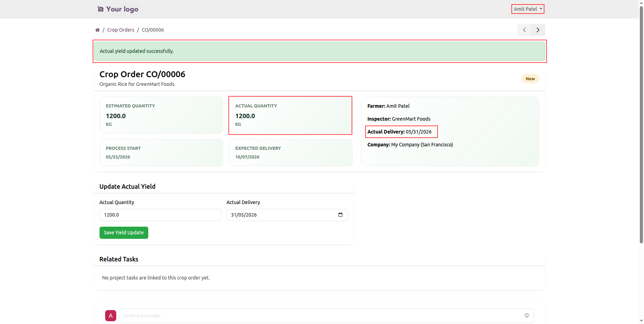This screenshot has width=644, height=324.
Task: Click the Actual Quantity card
Action: [x=290, y=115]
